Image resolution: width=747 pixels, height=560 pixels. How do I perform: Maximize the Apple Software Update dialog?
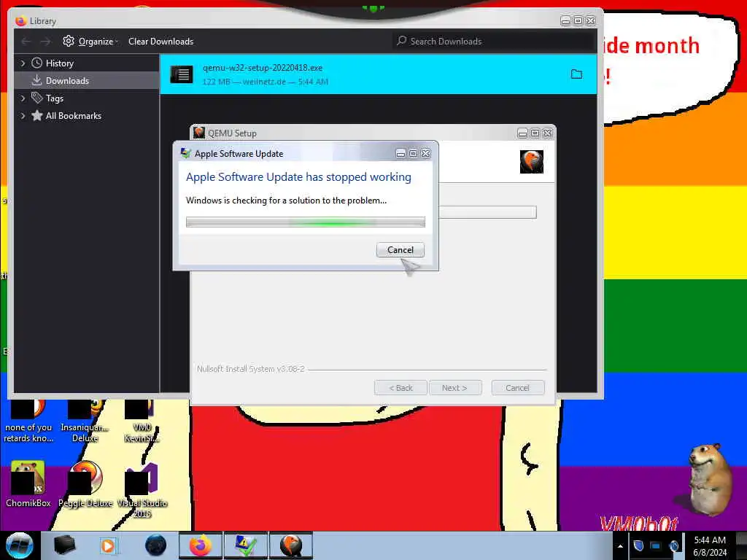pyautogui.click(x=413, y=153)
